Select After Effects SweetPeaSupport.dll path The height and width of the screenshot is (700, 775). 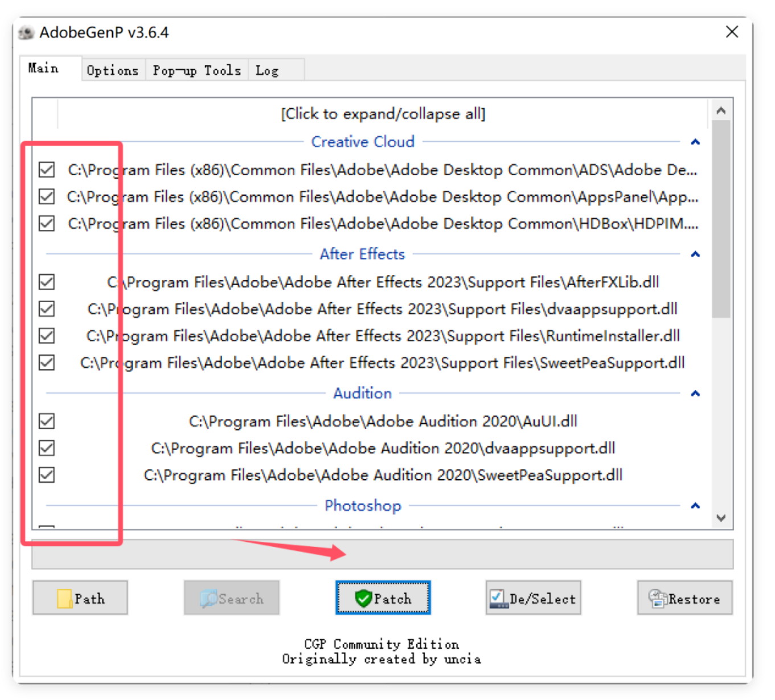pyautogui.click(x=383, y=363)
